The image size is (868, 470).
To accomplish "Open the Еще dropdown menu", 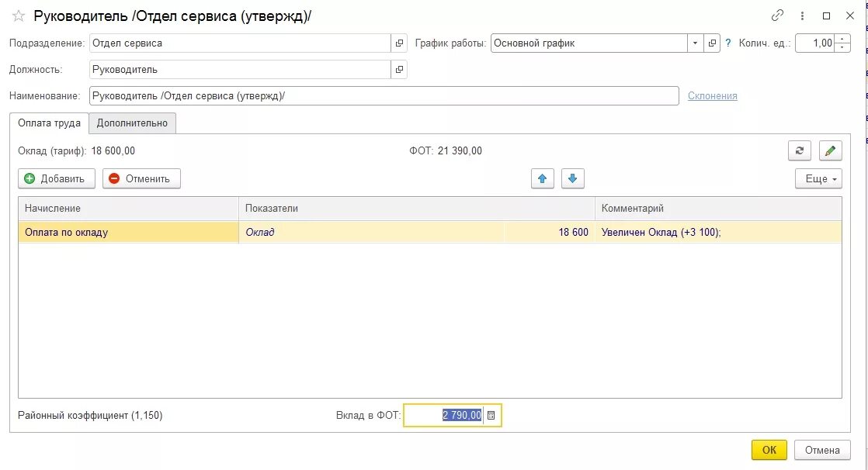I will tap(819, 178).
